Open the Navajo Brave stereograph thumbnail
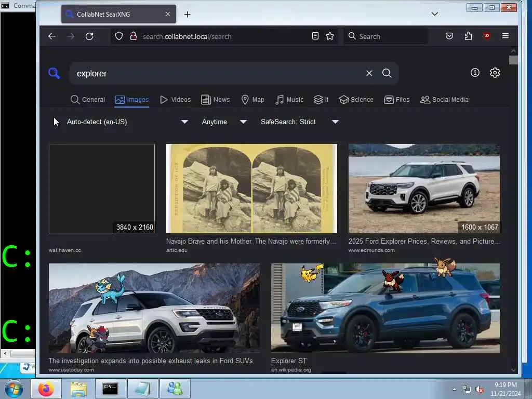This screenshot has width=532, height=399. [251, 188]
